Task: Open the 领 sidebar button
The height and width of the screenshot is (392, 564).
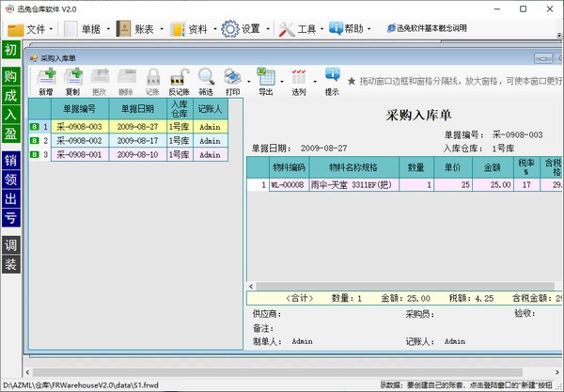Action: pyautogui.click(x=10, y=180)
